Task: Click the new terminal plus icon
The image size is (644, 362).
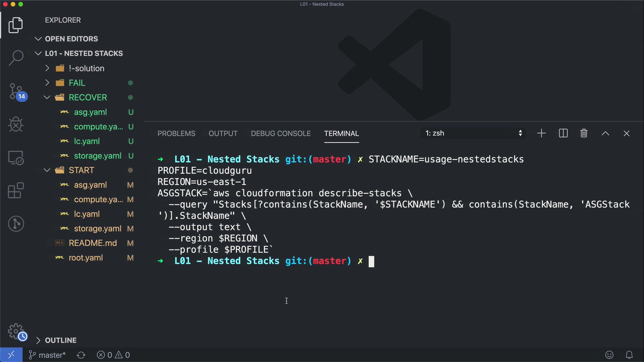Action: (541, 133)
